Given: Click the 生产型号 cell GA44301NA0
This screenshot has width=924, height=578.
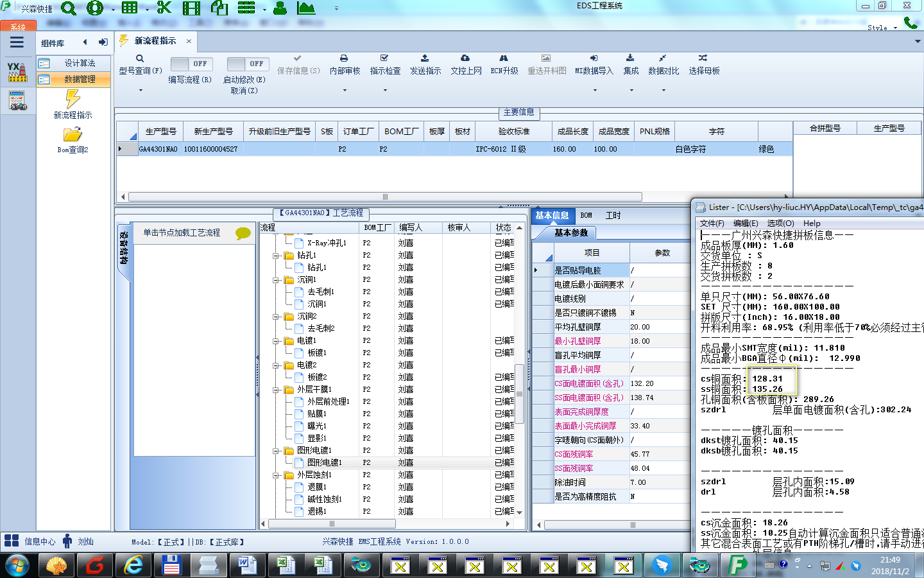Looking at the screenshot, I should click(158, 149).
